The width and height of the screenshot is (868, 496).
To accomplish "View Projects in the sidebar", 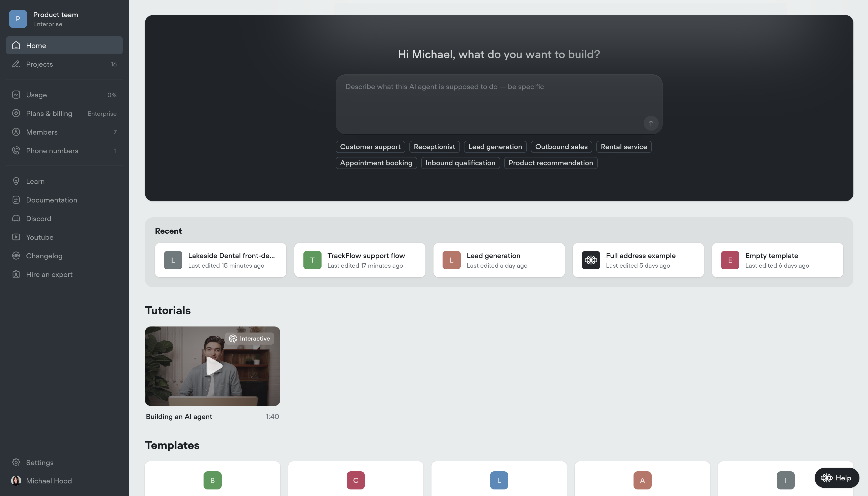I will 39,64.
